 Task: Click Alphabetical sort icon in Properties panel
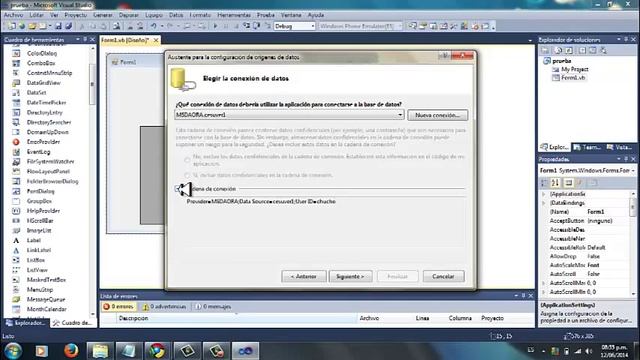pyautogui.click(x=555, y=182)
